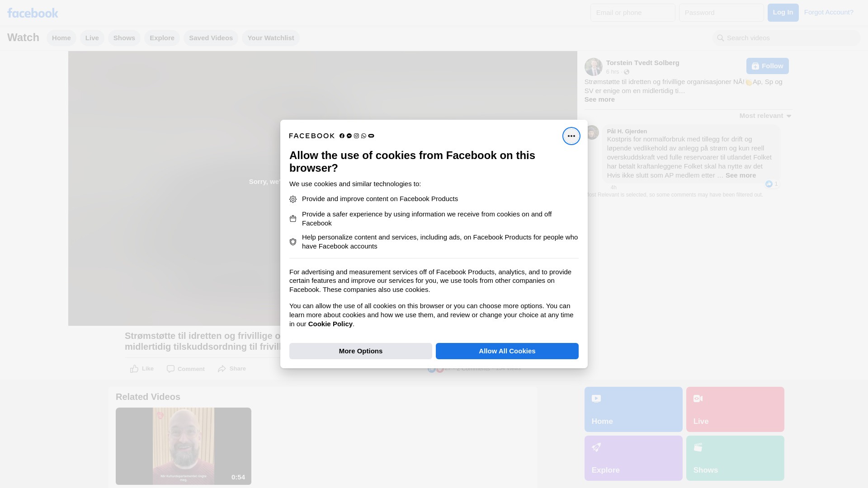Open the Cookie Policy link
The image size is (868, 488).
[330, 324]
